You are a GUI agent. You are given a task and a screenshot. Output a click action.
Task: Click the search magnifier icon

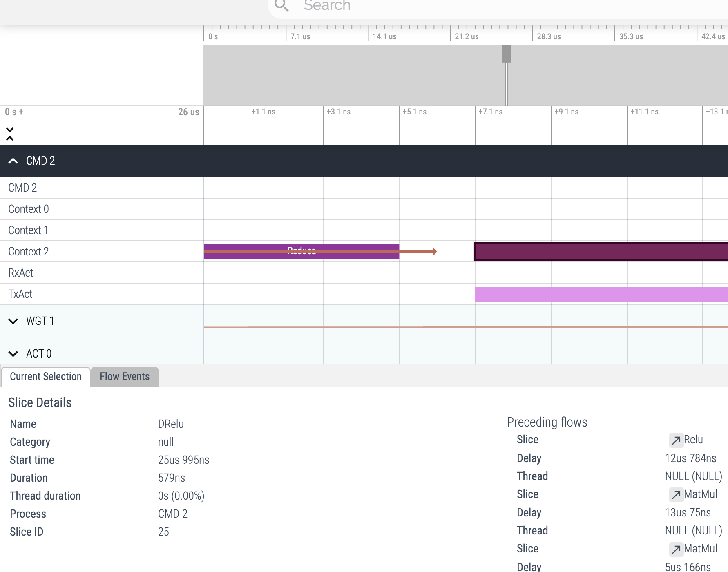(281, 7)
